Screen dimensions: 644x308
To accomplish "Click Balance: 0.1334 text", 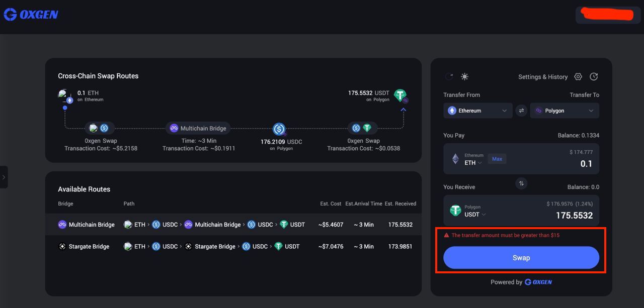I will pyautogui.click(x=579, y=135).
